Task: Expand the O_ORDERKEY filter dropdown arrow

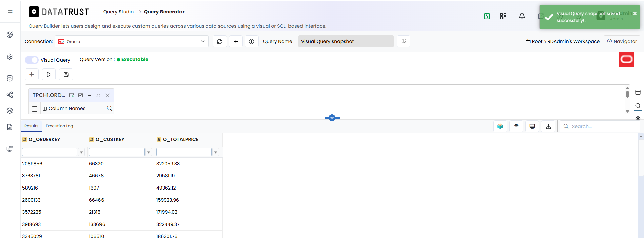Action: [81, 152]
